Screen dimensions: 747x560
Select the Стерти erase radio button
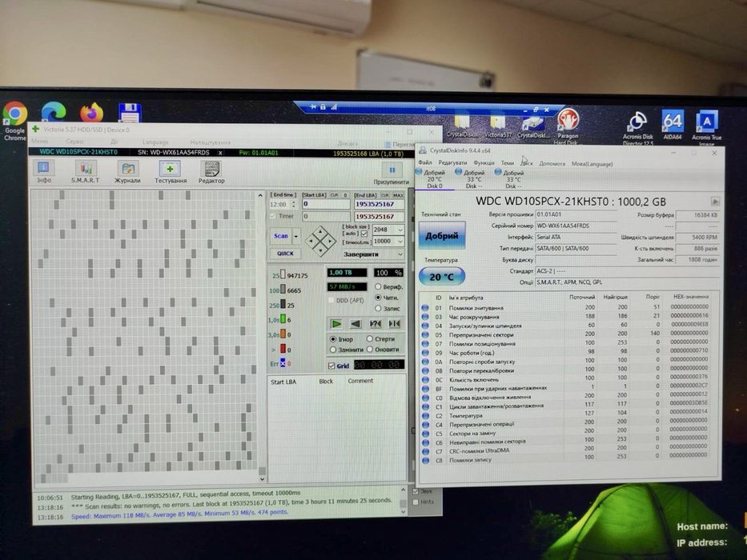pyautogui.click(x=380, y=339)
